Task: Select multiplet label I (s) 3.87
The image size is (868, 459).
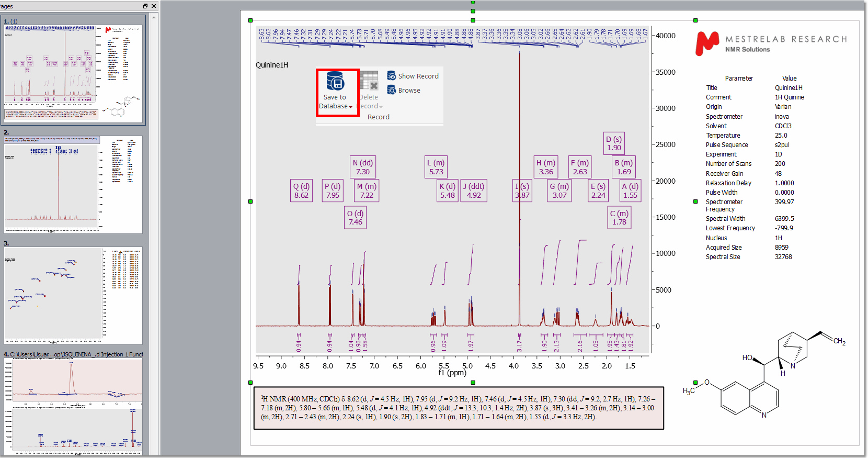Action: (522, 191)
